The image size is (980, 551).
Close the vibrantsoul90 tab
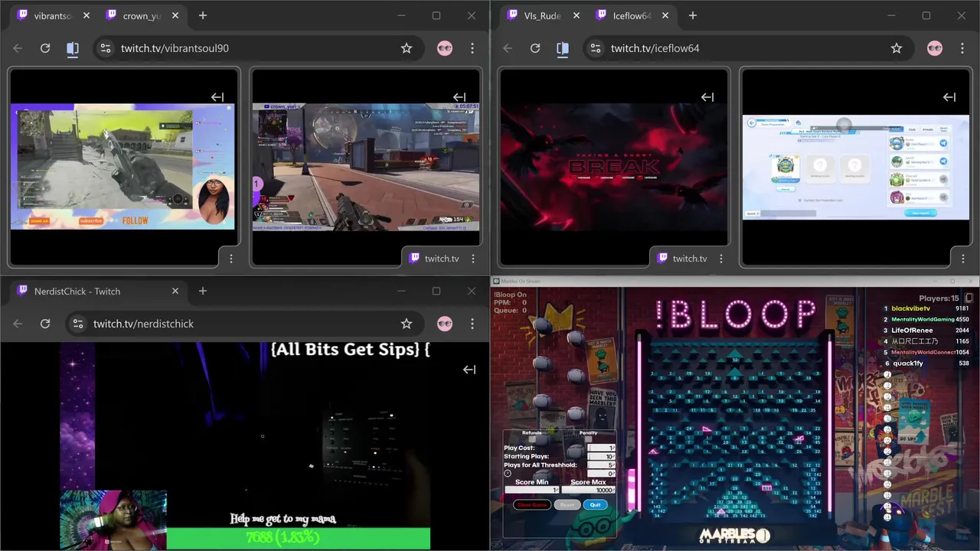click(87, 15)
